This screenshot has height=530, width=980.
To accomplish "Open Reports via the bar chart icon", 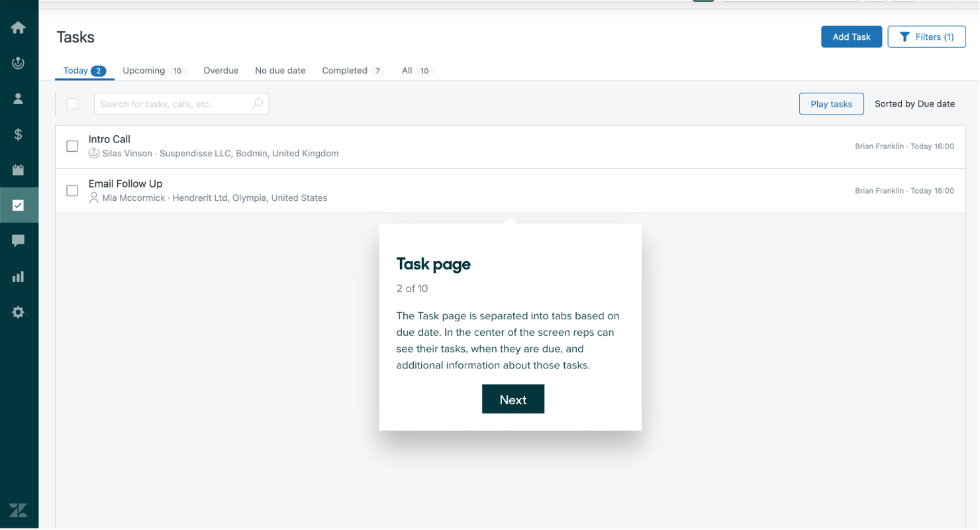I will [x=19, y=276].
